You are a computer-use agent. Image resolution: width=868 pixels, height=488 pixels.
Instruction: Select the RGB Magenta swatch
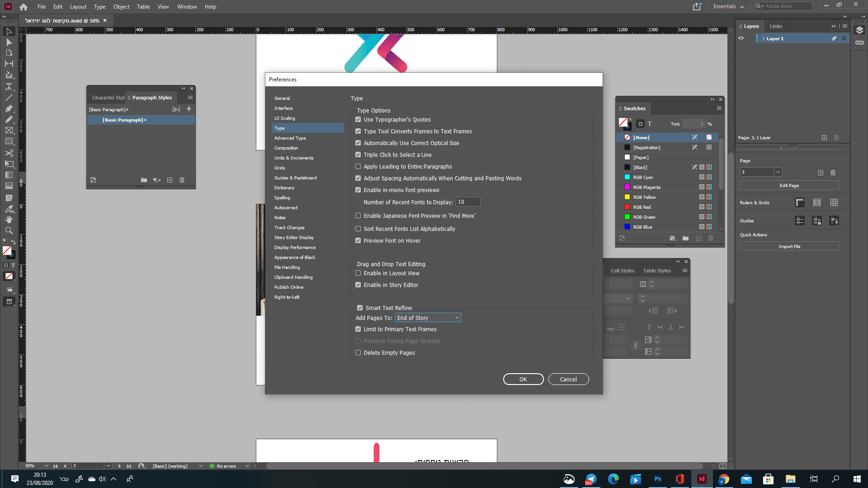coord(646,187)
